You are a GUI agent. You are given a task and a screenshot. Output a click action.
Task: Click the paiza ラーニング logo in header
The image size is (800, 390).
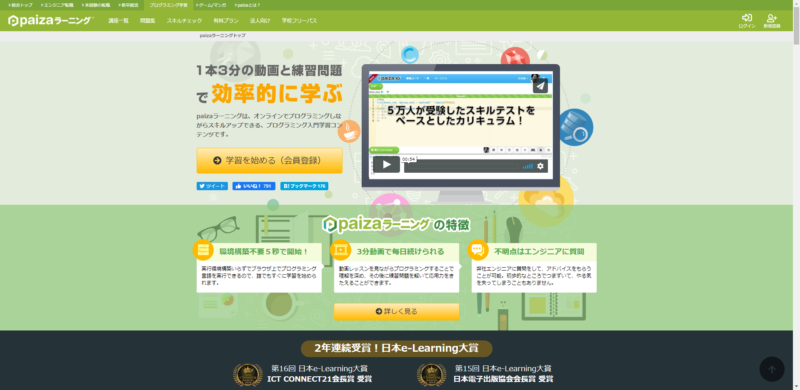(x=51, y=21)
